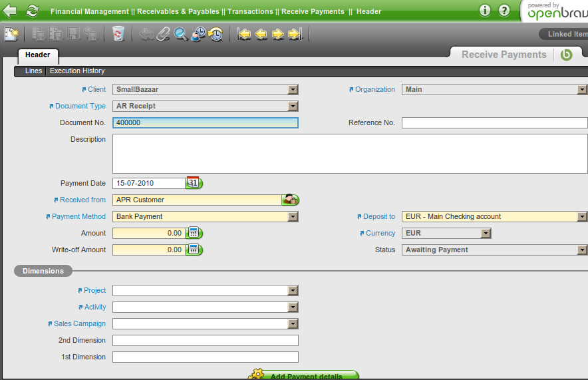The image size is (588, 380).
Task: Click the Reference No. input field
Action: pyautogui.click(x=495, y=122)
